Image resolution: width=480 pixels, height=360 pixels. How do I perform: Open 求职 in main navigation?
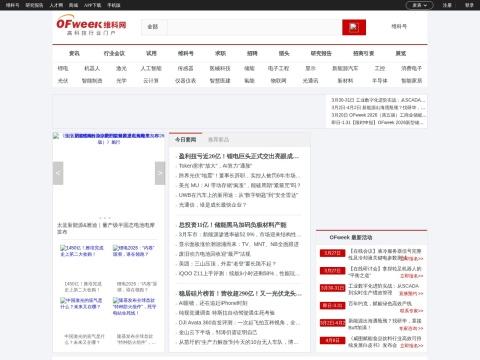pyautogui.click(x=220, y=53)
